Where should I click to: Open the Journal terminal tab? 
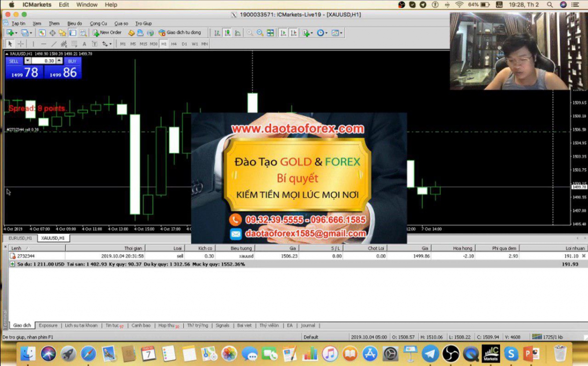308,325
